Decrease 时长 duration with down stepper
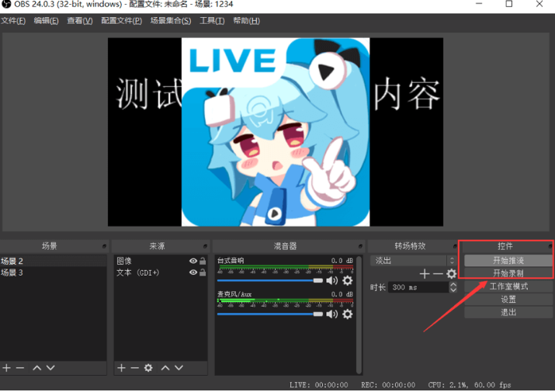The height and width of the screenshot is (392, 555). [x=453, y=290]
